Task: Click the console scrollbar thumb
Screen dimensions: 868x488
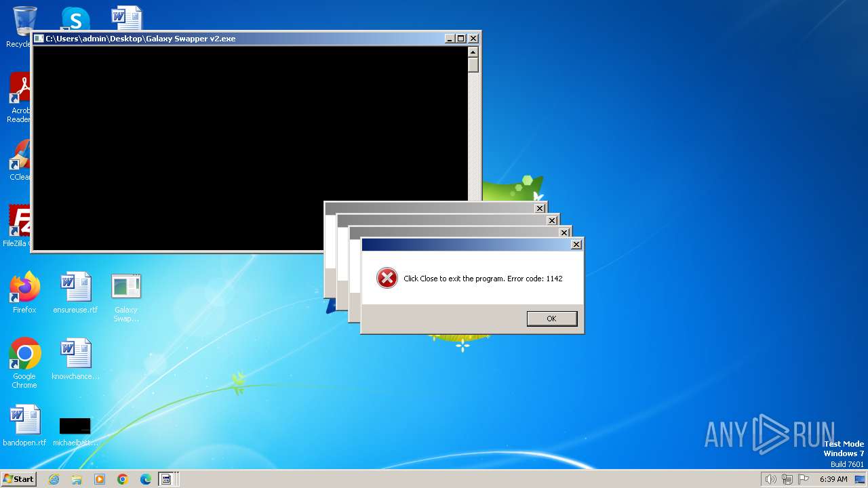Action: pyautogui.click(x=473, y=65)
